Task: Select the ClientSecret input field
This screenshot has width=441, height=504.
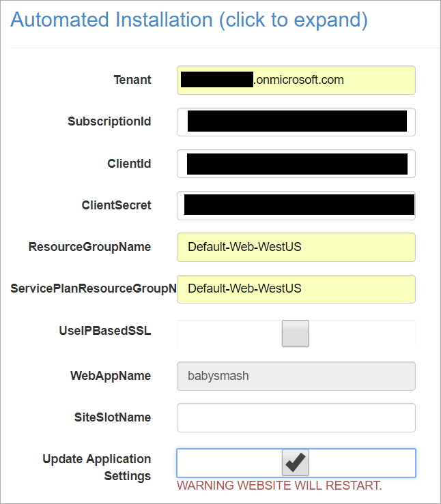Action: pos(296,205)
